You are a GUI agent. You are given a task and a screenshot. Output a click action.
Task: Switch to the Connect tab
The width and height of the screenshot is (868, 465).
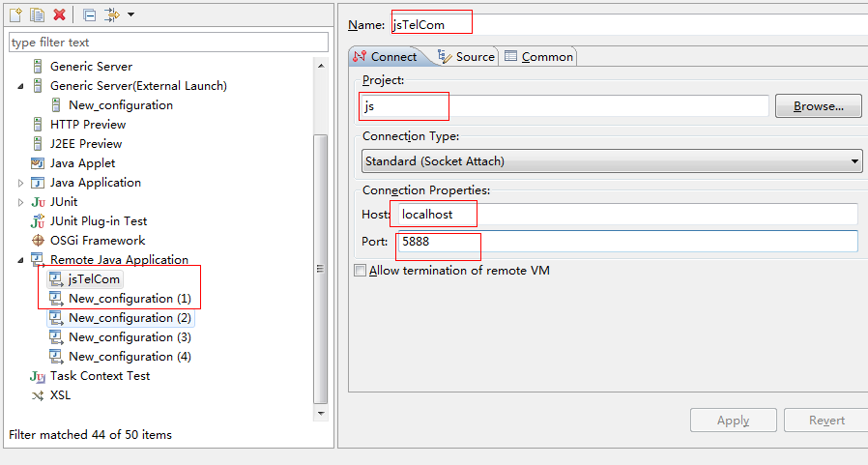coord(386,56)
